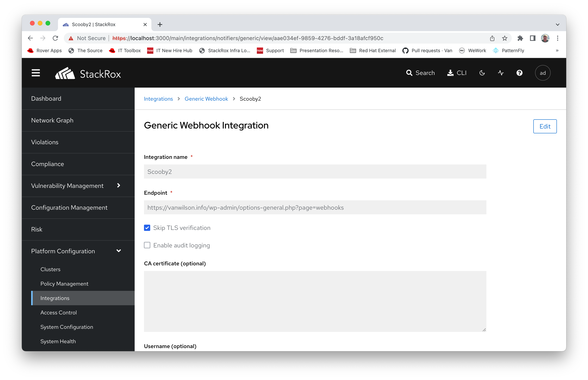Open system health pulse icon
This screenshot has width=588, height=380.
(x=501, y=73)
